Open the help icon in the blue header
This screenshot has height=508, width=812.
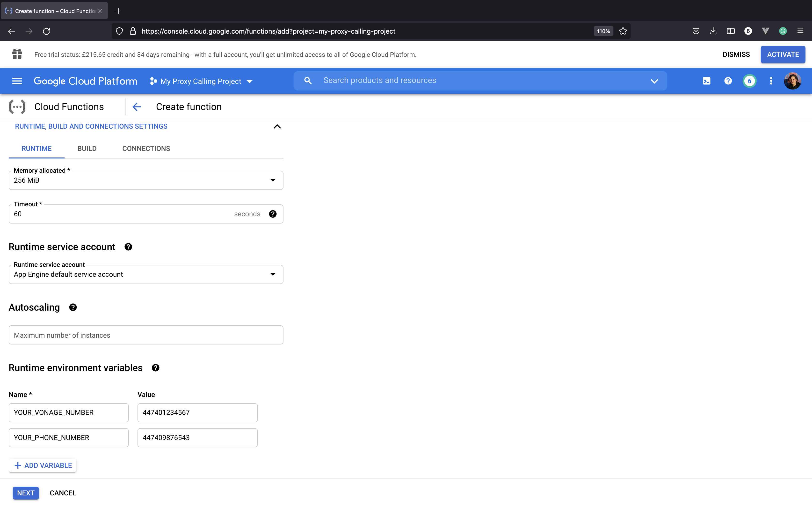(728, 81)
